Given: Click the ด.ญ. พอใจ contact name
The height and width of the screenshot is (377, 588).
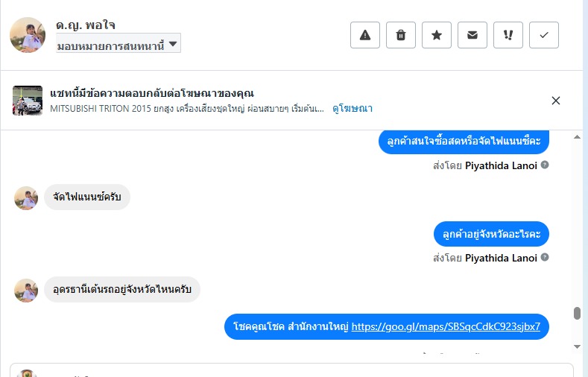Looking at the screenshot, I should [86, 26].
